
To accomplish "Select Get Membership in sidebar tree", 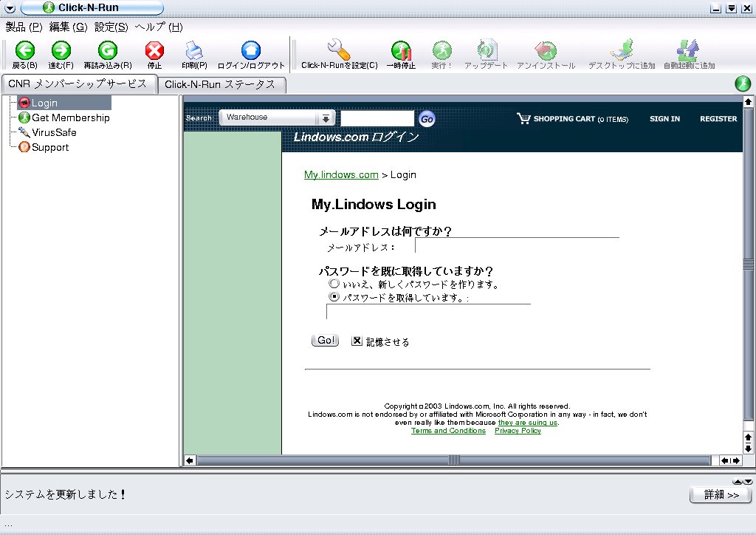I will click(70, 117).
